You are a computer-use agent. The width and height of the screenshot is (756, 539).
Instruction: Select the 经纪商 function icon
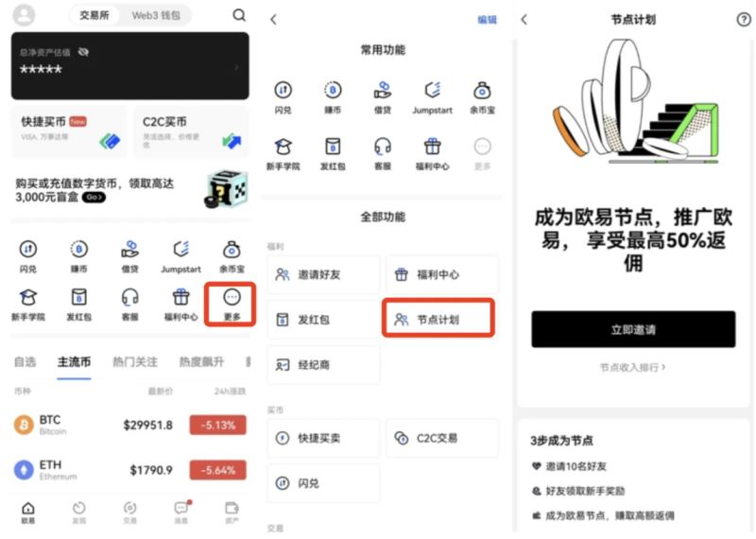[x=323, y=364]
